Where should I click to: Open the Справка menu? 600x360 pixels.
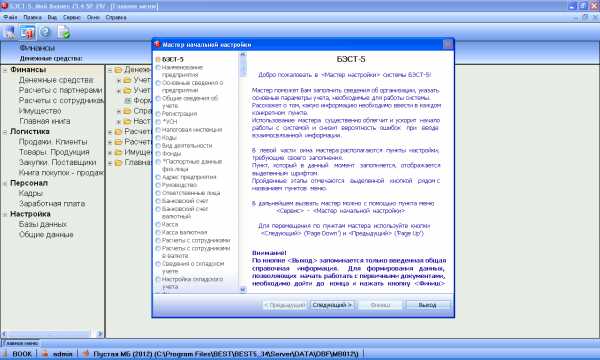point(116,18)
